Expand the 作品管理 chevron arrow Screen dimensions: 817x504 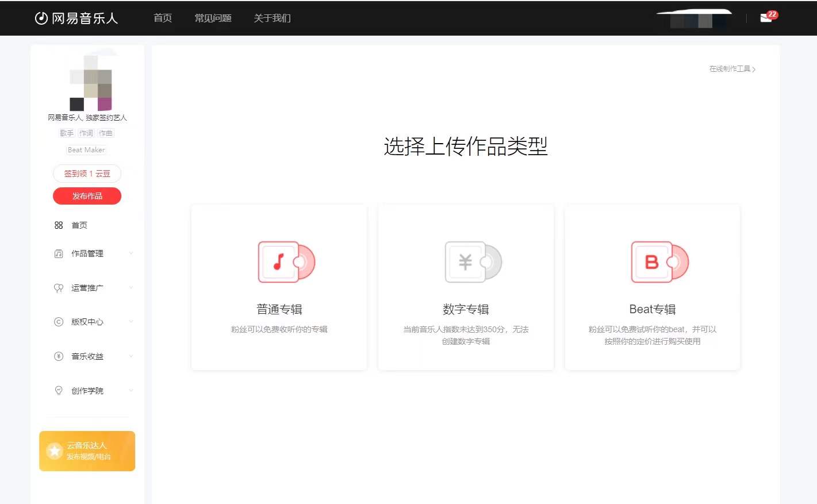point(131,253)
